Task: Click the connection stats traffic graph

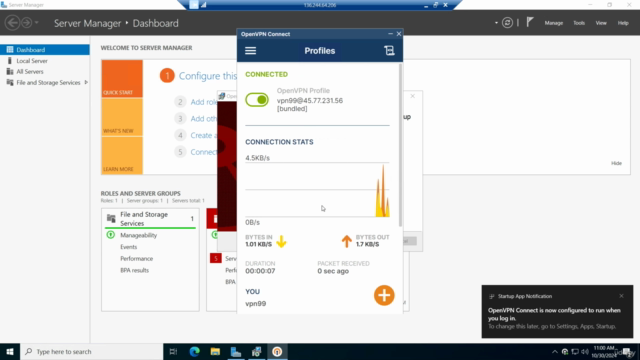Action: [317, 190]
